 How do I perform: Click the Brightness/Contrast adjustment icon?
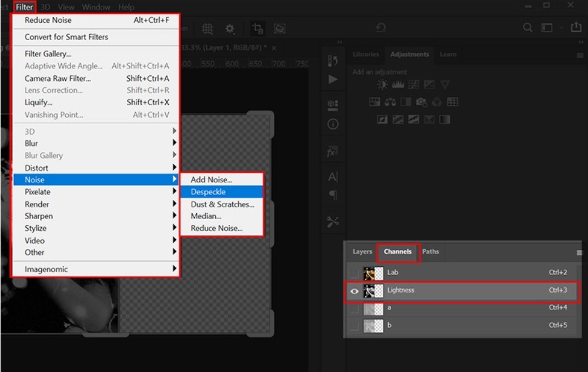click(383, 85)
